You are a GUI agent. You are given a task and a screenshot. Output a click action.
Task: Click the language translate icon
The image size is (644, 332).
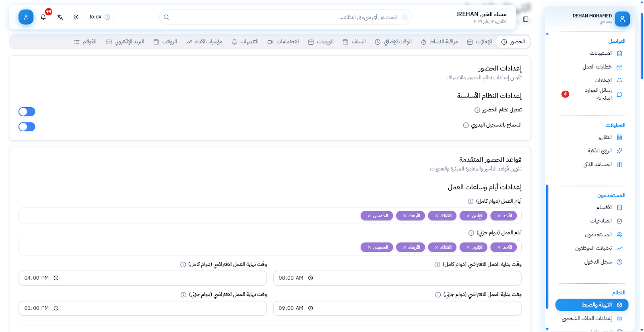60,17
